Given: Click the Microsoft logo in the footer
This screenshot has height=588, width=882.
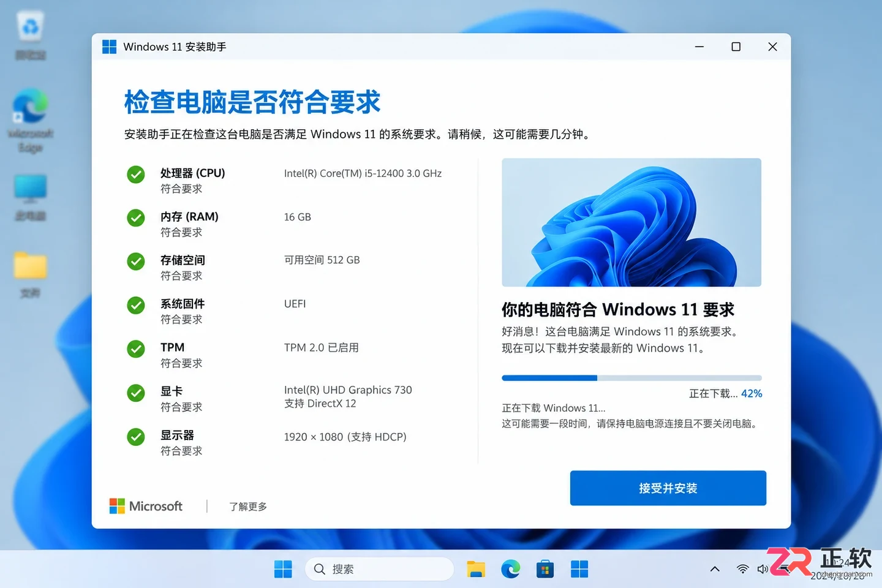Looking at the screenshot, I should coord(146,506).
